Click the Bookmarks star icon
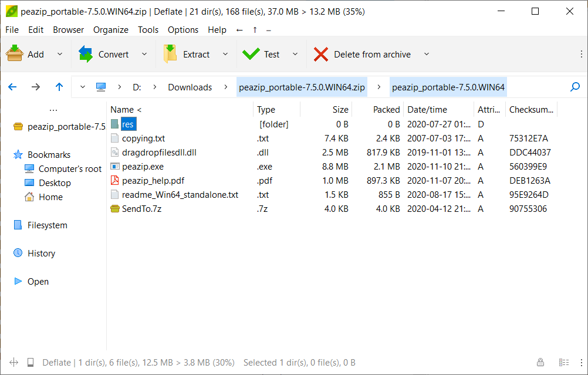 point(18,154)
